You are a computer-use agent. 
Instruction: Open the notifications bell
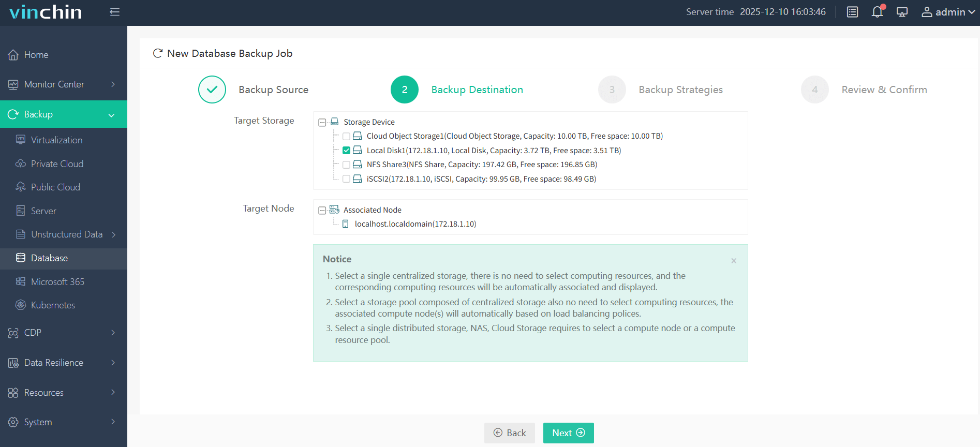tap(877, 12)
